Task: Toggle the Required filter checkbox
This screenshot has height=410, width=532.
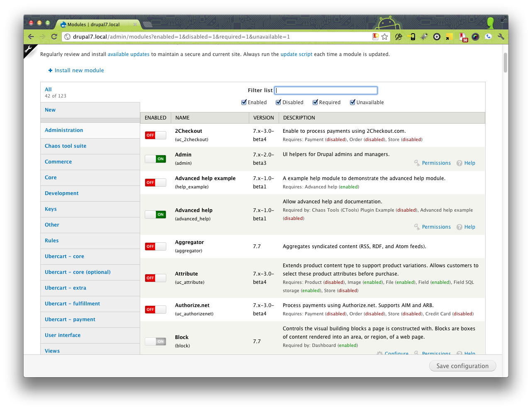Action: tap(316, 102)
